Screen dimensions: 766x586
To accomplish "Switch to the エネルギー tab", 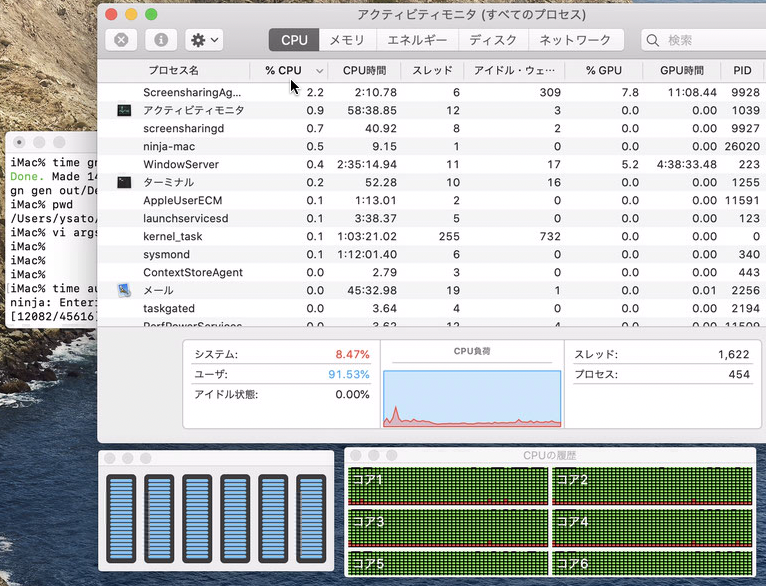I will pyautogui.click(x=417, y=40).
